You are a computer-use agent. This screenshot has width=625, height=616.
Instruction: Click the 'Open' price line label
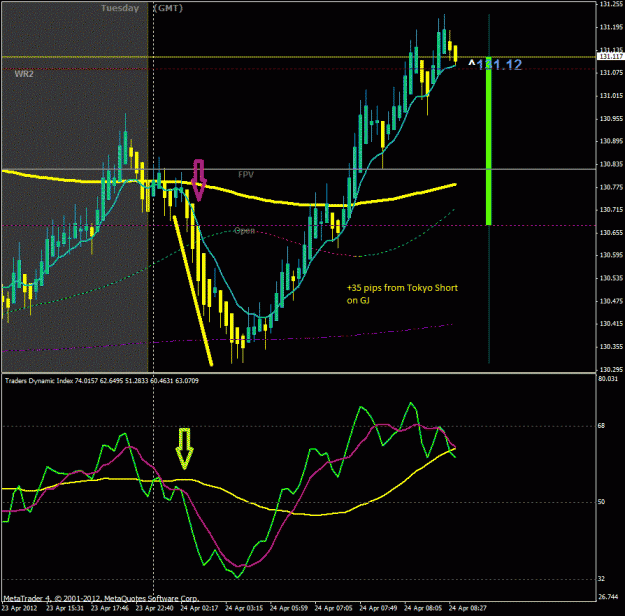coord(244,231)
